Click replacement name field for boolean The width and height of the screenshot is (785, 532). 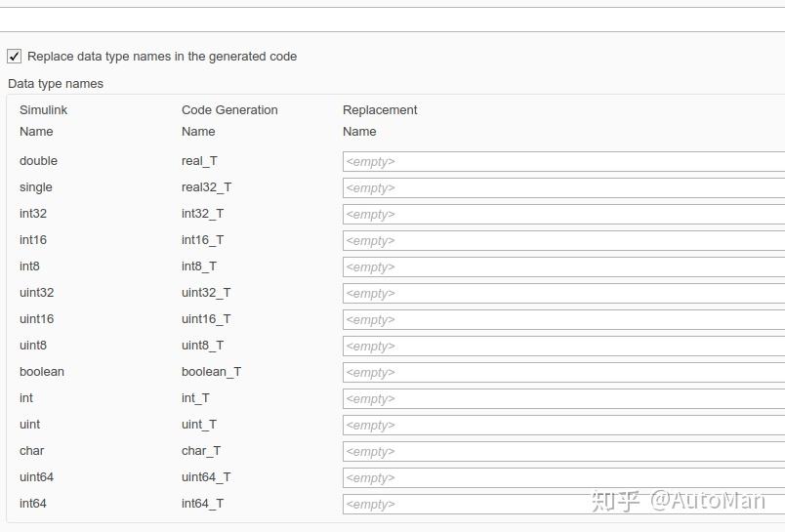pyautogui.click(x=563, y=373)
